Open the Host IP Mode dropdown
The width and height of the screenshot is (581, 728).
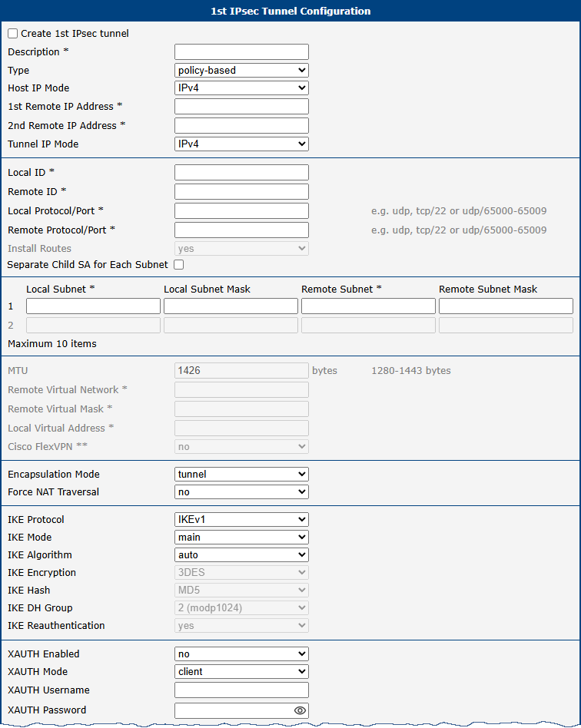pos(241,88)
